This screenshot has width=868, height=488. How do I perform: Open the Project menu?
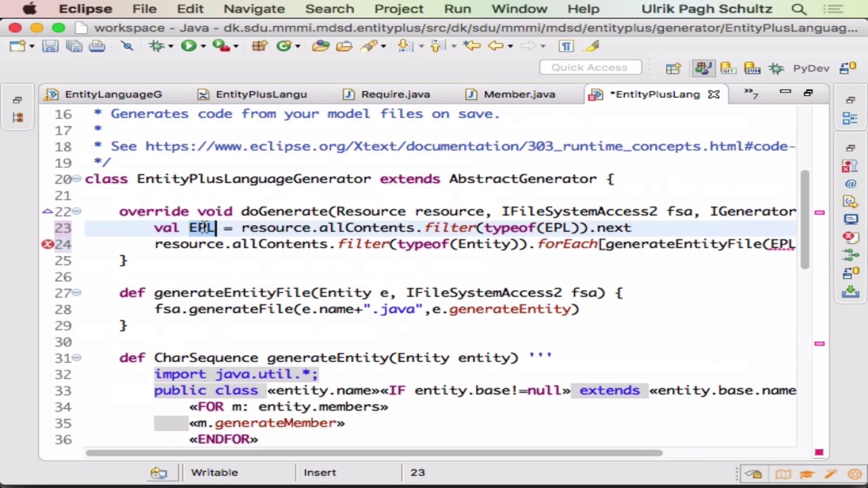[x=399, y=9]
